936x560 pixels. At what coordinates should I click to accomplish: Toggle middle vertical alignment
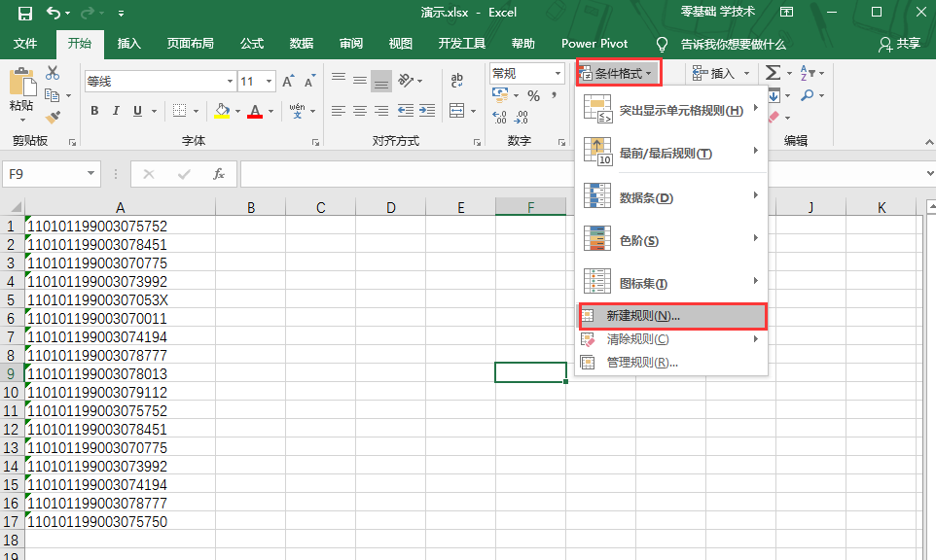click(360, 80)
